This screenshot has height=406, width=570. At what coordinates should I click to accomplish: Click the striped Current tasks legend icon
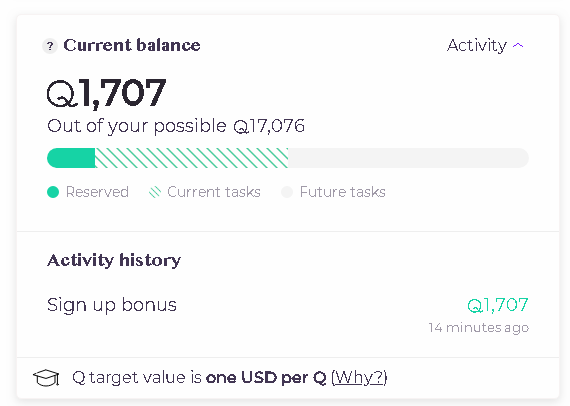(155, 192)
